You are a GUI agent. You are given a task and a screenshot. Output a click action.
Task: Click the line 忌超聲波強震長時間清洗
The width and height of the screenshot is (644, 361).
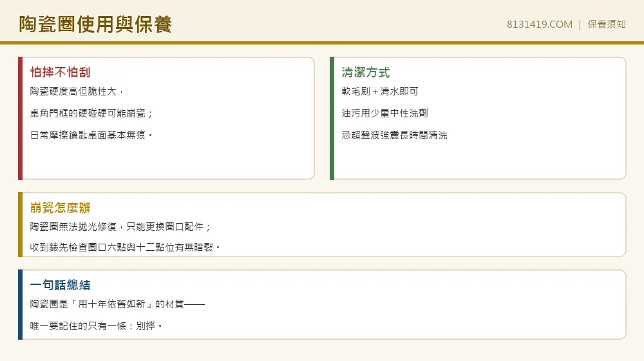coord(394,135)
